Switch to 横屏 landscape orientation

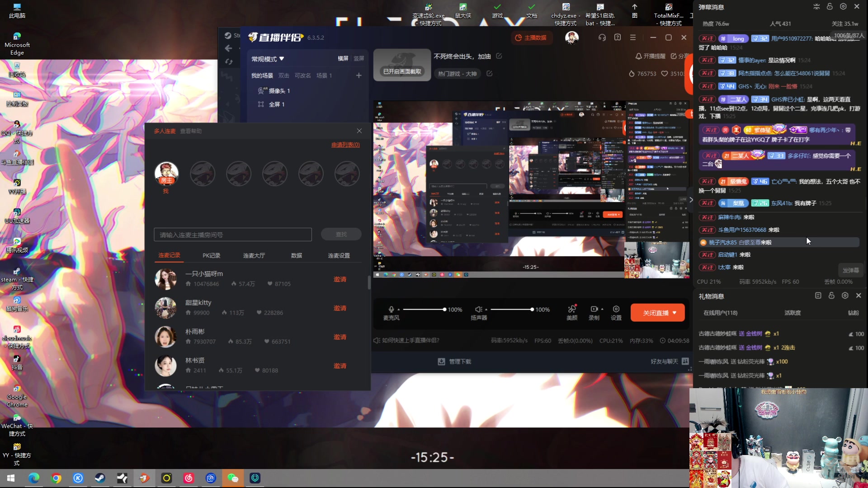tap(343, 58)
